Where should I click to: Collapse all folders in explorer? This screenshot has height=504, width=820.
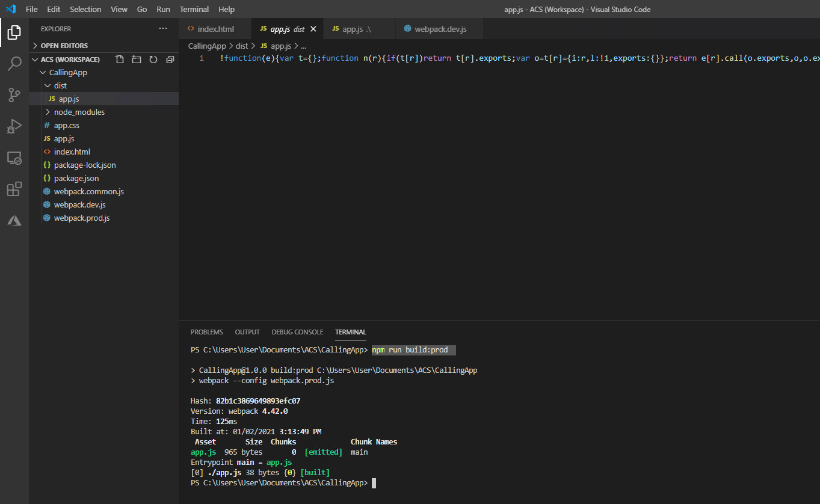(x=170, y=60)
